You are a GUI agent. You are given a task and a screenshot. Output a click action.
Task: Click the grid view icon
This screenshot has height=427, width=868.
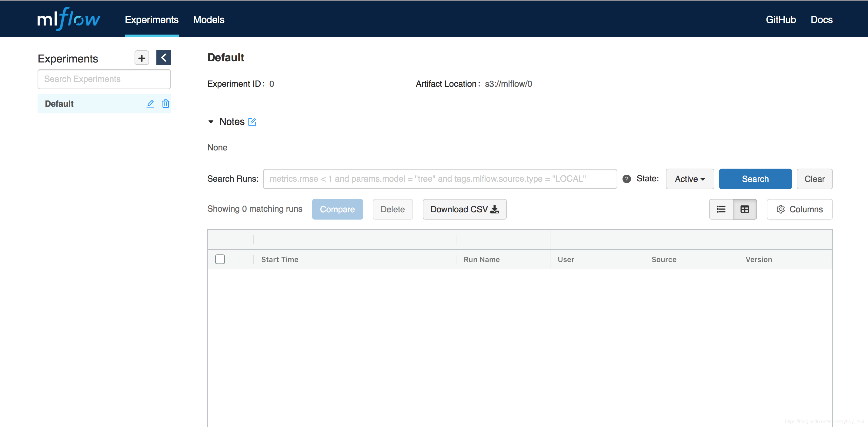(745, 209)
